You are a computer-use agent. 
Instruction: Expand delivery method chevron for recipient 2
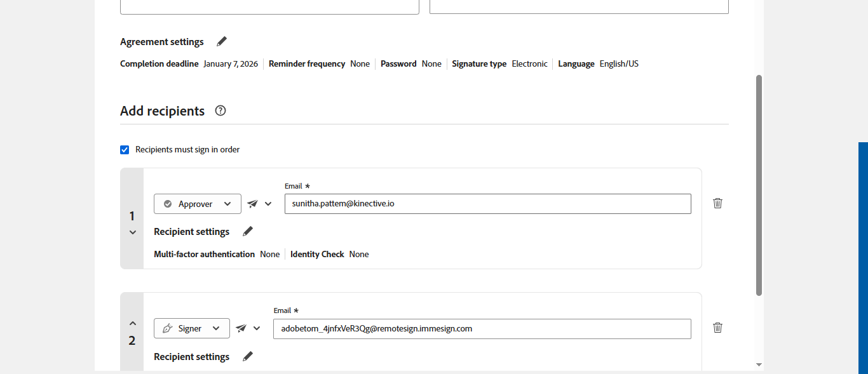(257, 328)
